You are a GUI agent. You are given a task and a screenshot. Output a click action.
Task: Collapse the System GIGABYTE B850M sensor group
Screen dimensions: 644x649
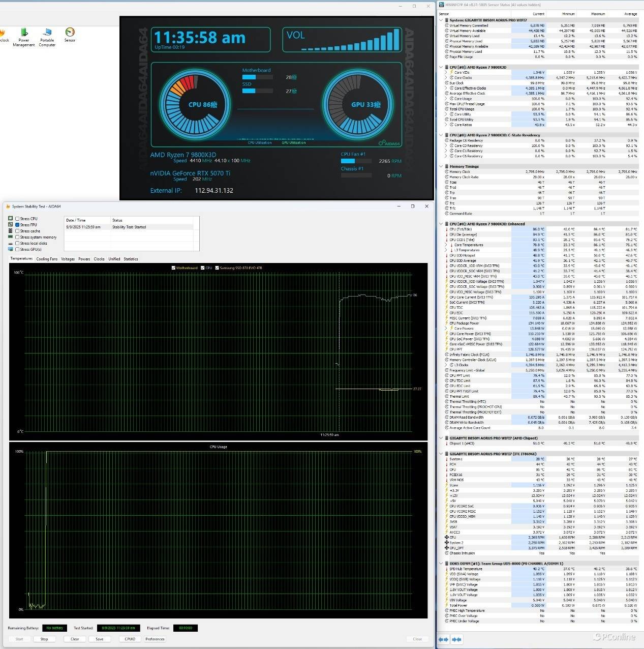click(x=441, y=20)
